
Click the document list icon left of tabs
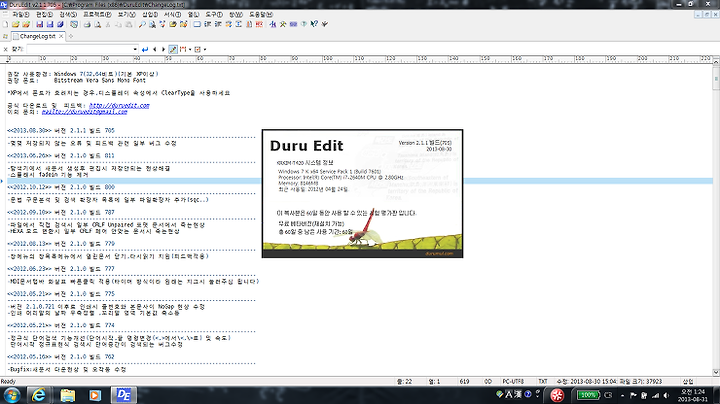(x=5, y=36)
